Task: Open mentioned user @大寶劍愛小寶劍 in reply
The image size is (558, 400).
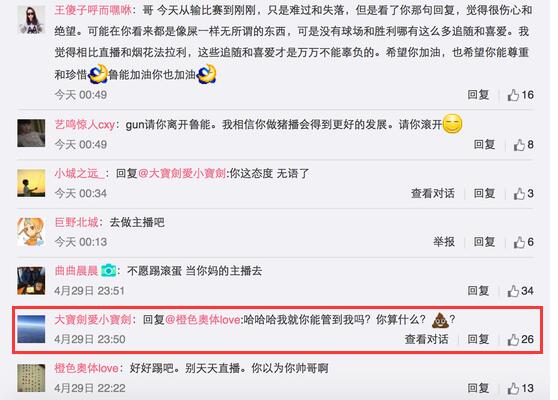Action: click(182, 174)
